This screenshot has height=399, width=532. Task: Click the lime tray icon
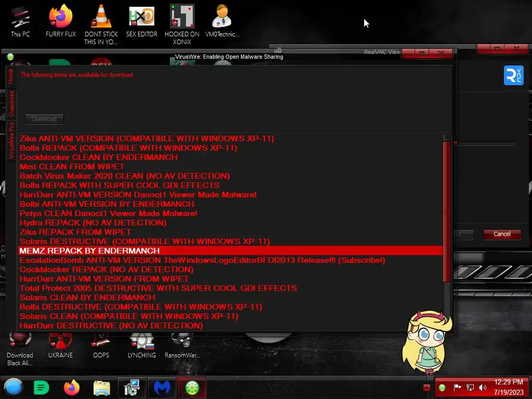442,388
